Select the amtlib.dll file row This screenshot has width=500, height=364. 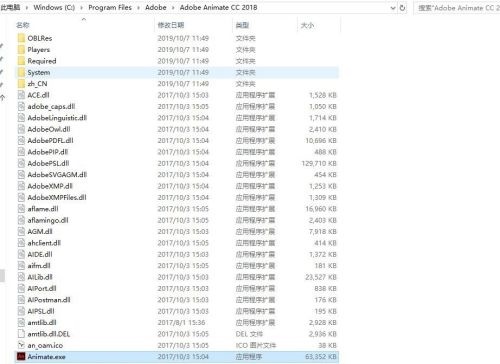tap(177, 322)
